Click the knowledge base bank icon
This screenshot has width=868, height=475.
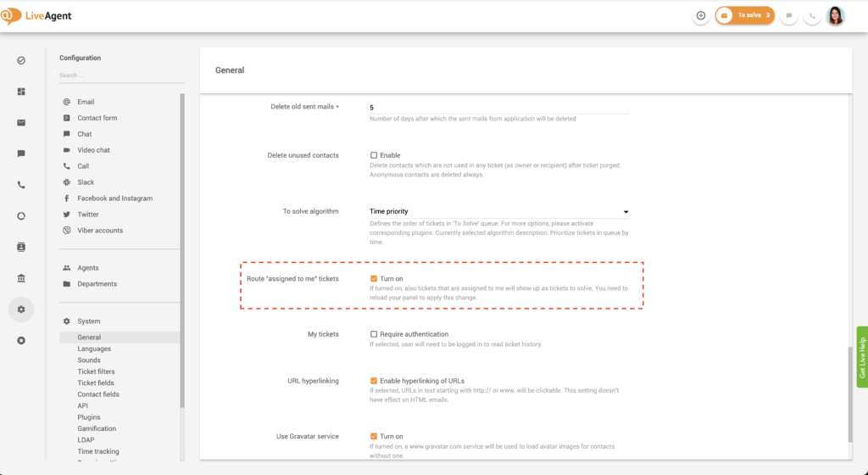coord(21,278)
